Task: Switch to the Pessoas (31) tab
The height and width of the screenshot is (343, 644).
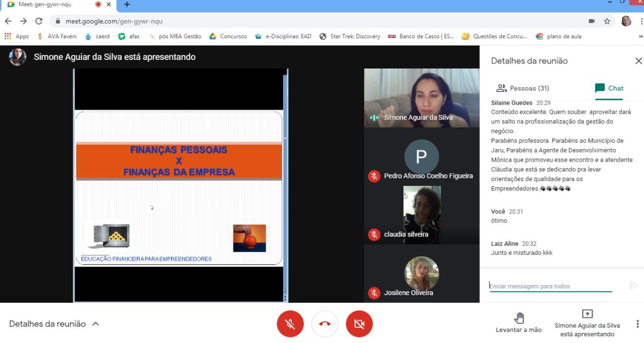Action: point(522,88)
